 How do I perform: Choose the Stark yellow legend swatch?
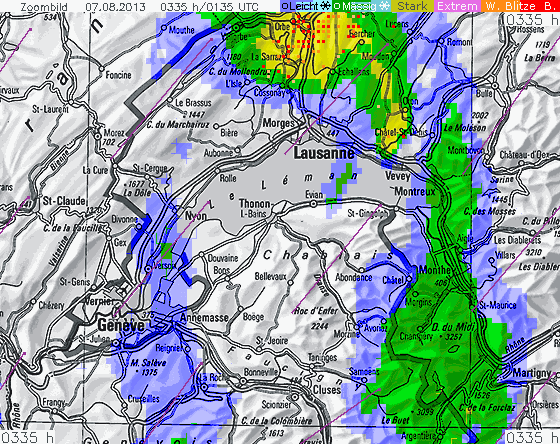(412, 6)
